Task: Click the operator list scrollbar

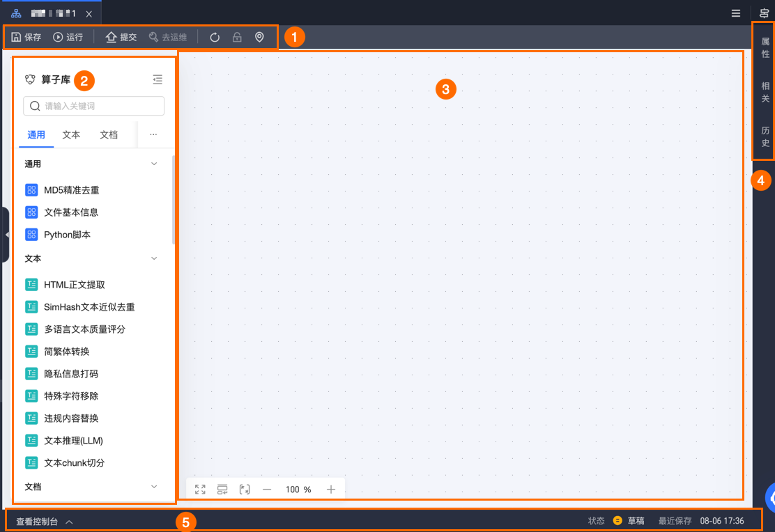Action: (x=174, y=200)
